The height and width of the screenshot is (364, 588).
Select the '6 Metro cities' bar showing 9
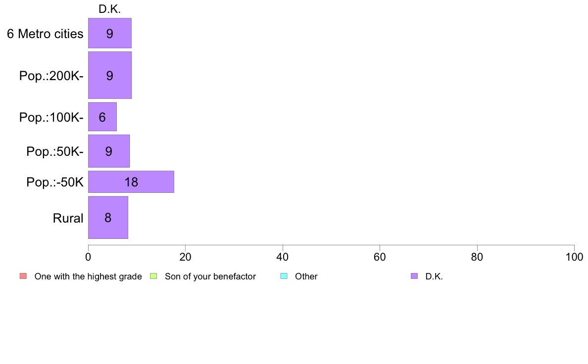pyautogui.click(x=110, y=33)
